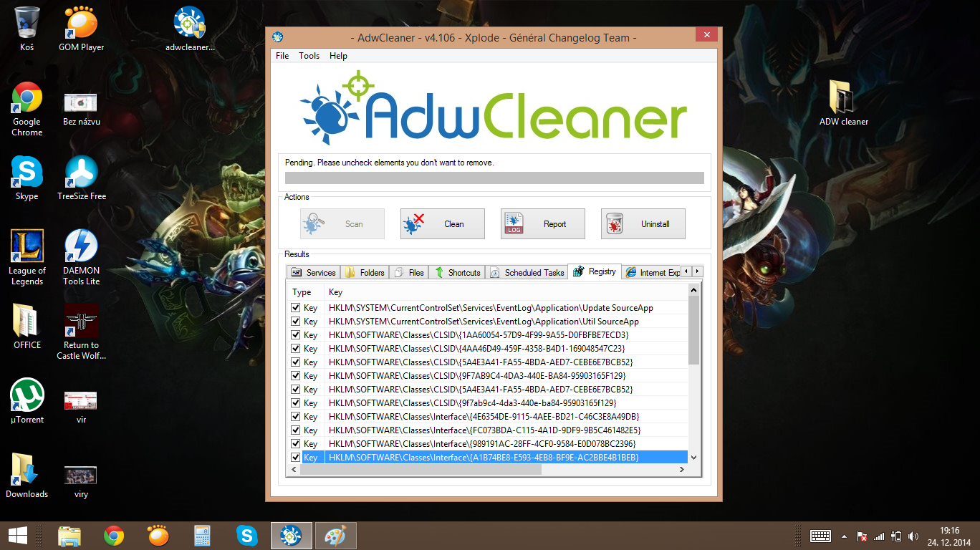
Task: Open GOM Player taskbar icon
Action: click(158, 536)
